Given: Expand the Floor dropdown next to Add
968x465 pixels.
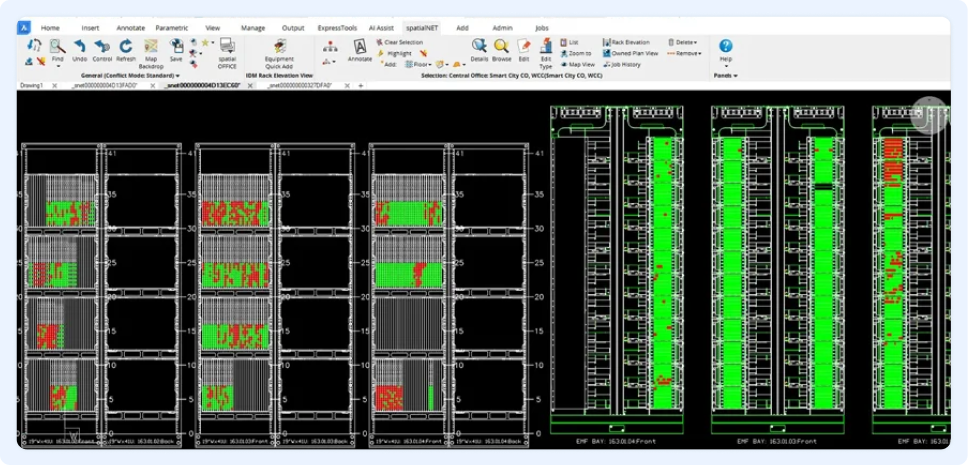Looking at the screenshot, I should pos(418,64).
